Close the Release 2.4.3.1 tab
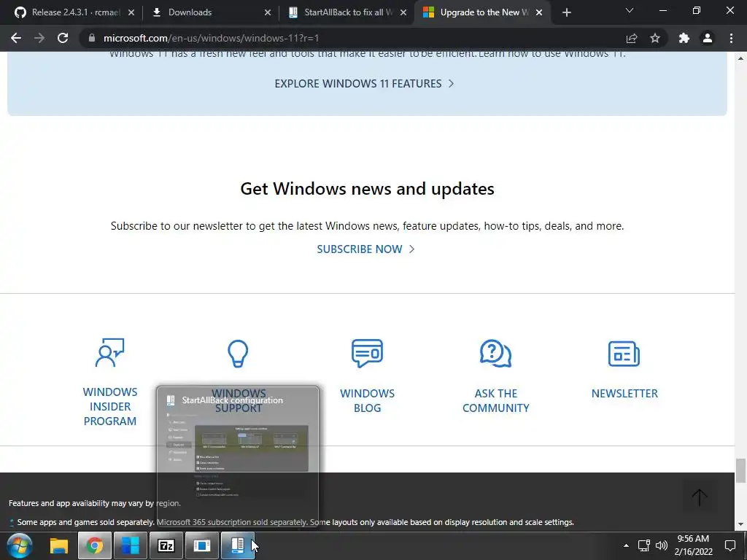Image resolution: width=747 pixels, height=560 pixels. [x=131, y=13]
